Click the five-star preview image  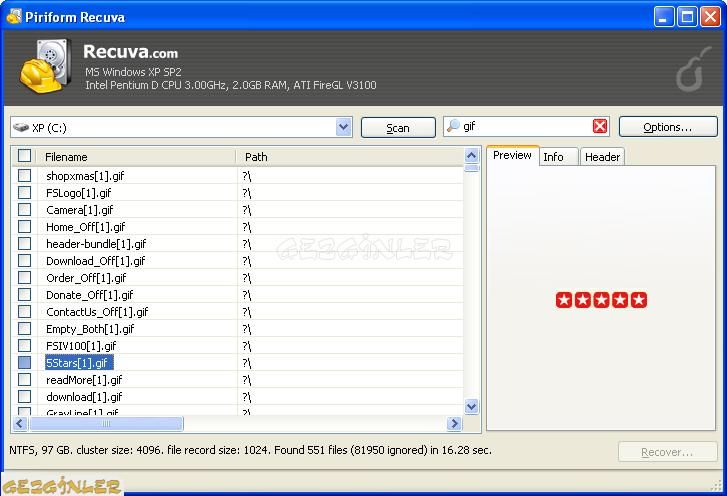tap(601, 300)
